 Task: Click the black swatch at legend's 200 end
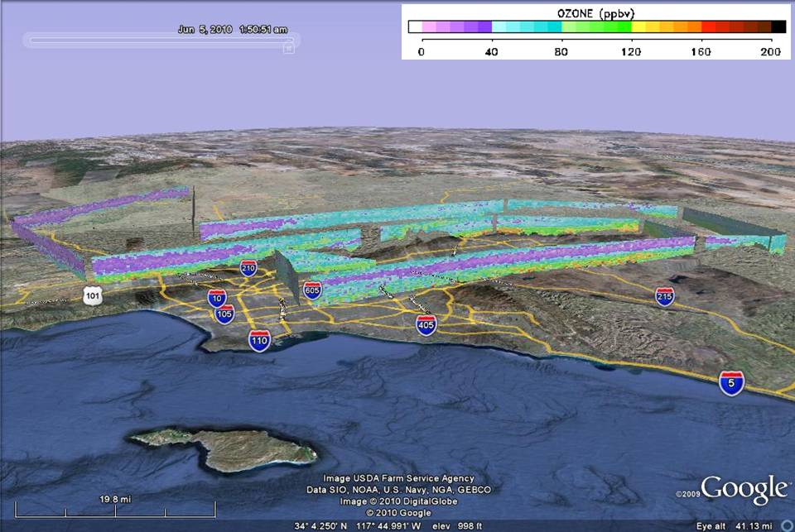[778, 26]
